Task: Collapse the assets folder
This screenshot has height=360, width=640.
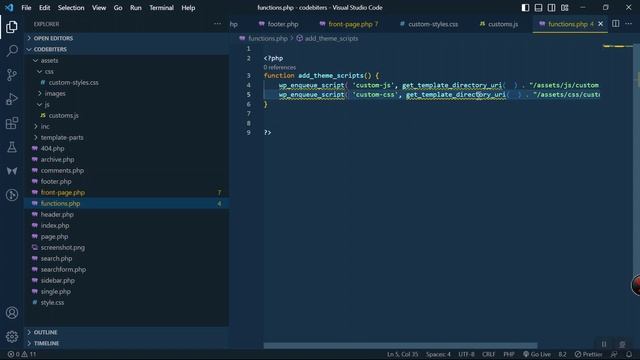Action: tap(127, 60)
